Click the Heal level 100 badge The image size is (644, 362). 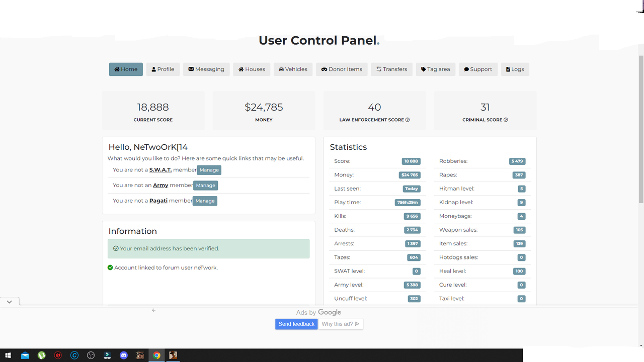click(x=519, y=271)
